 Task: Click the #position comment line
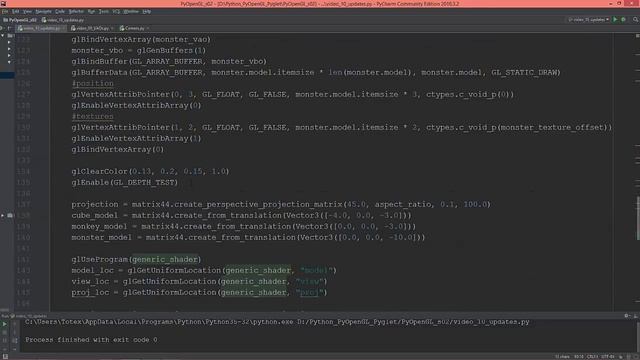[93, 83]
